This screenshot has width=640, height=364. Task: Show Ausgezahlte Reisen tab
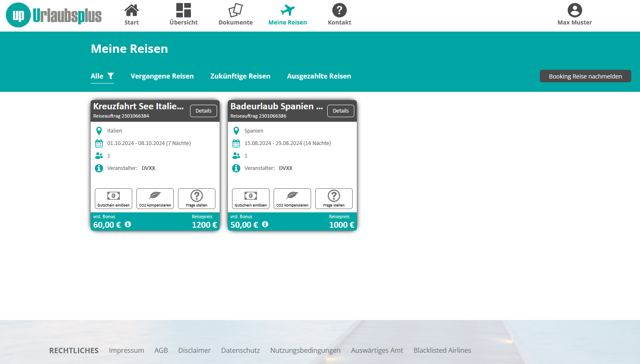point(319,76)
